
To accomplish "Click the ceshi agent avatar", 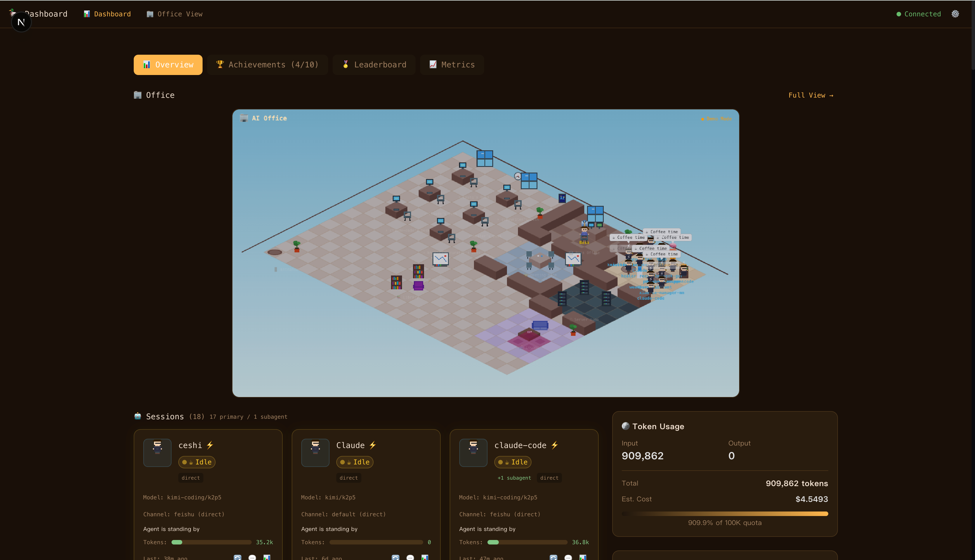I will [x=157, y=452].
